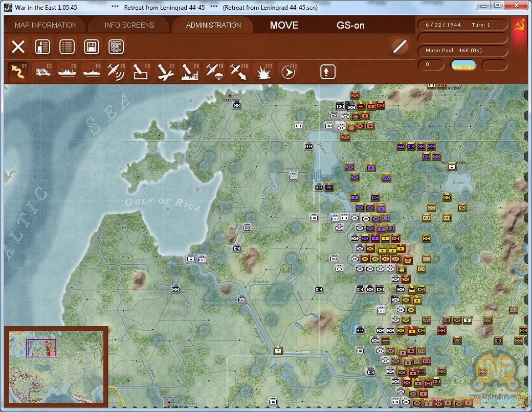This screenshot has height=412, width=532.
Task: Toggle the GS-on ground support setting
Action: click(x=350, y=25)
